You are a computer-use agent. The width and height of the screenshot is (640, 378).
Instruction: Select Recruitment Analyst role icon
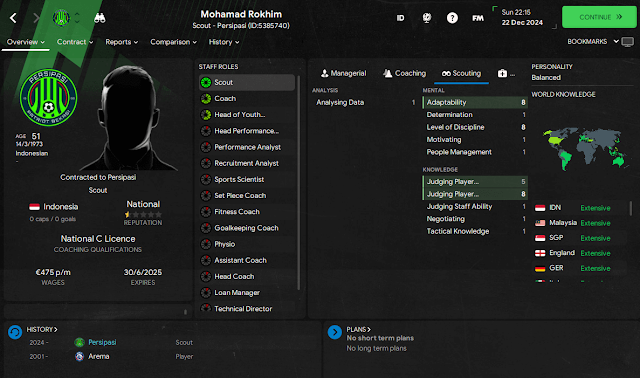click(x=206, y=163)
